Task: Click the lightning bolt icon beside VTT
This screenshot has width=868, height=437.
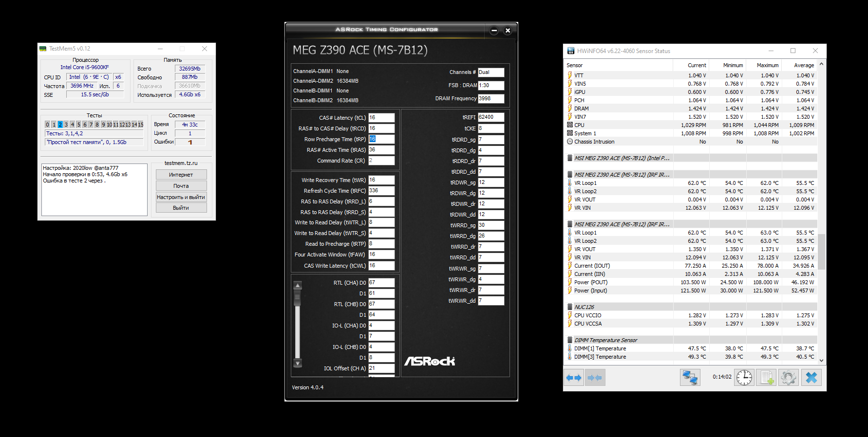Action: pos(570,75)
